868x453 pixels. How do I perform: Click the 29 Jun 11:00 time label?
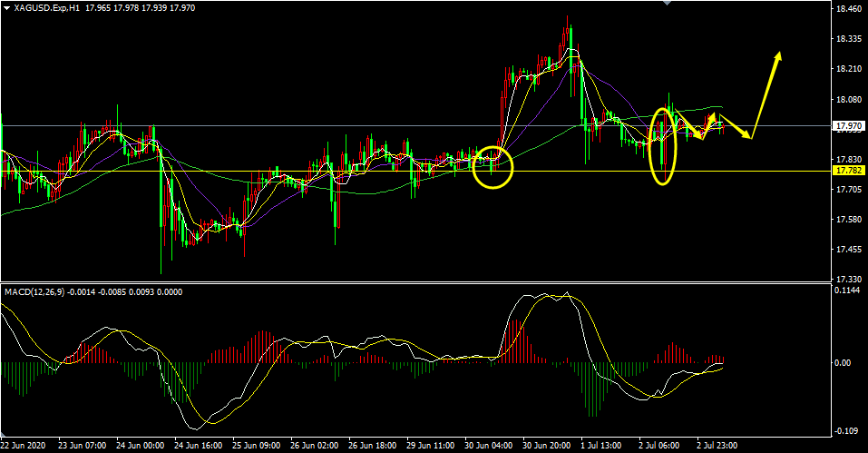pos(431,445)
